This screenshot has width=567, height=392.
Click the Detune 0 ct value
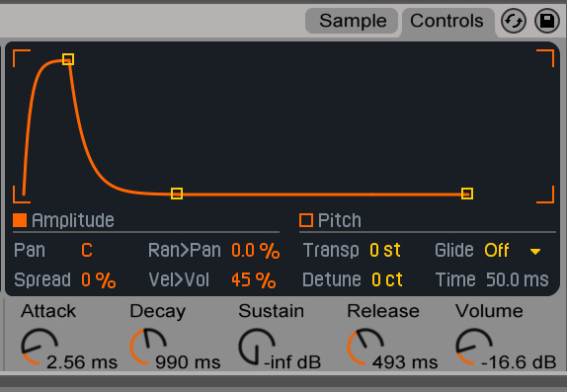pyautogui.click(x=387, y=279)
